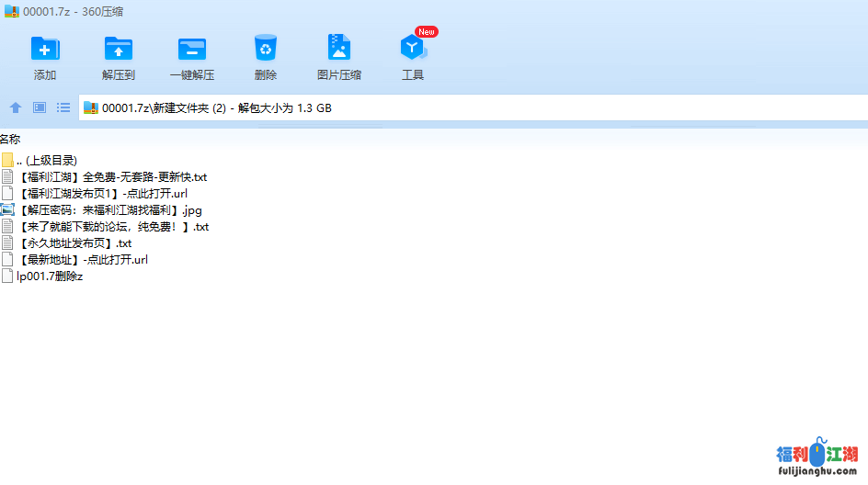Click the 360压缩 app icon in title bar

[12, 11]
